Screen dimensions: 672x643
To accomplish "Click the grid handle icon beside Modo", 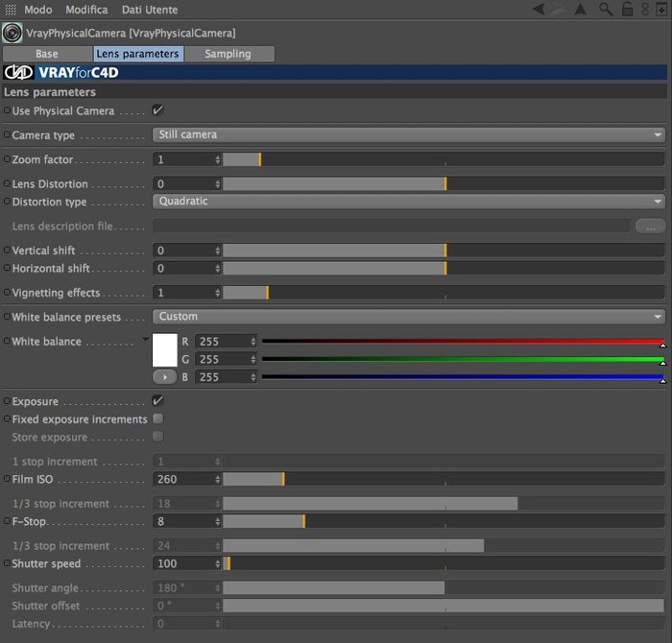I will (x=11, y=10).
